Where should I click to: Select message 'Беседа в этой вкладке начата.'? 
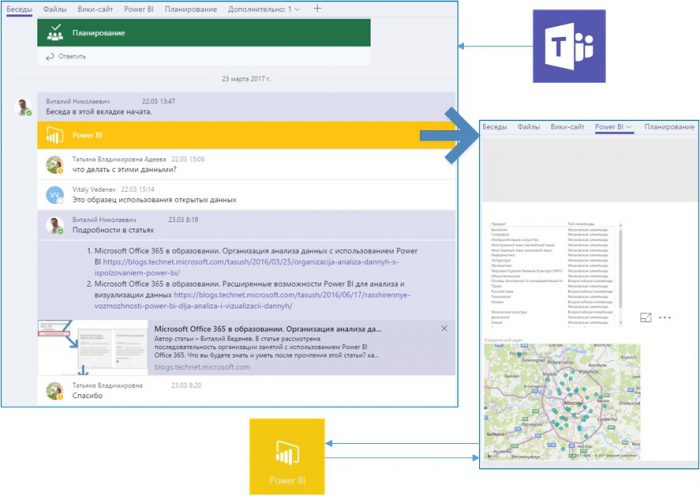pos(99,112)
